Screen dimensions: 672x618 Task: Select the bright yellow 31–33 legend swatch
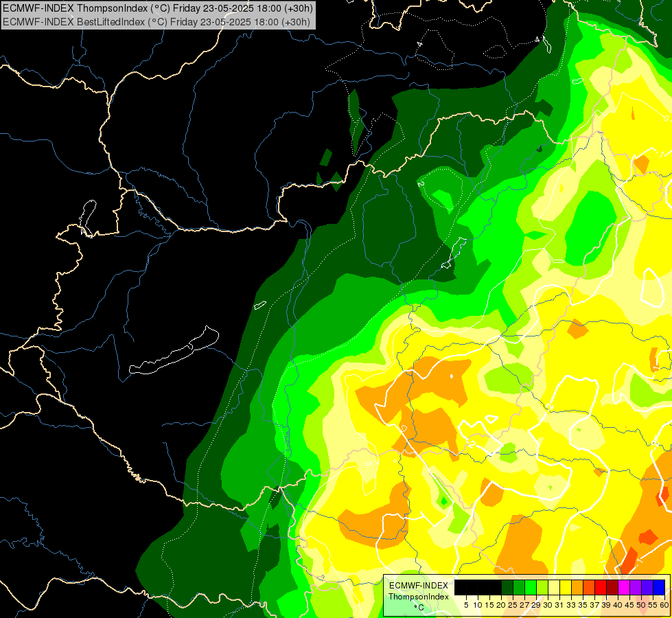point(566,587)
